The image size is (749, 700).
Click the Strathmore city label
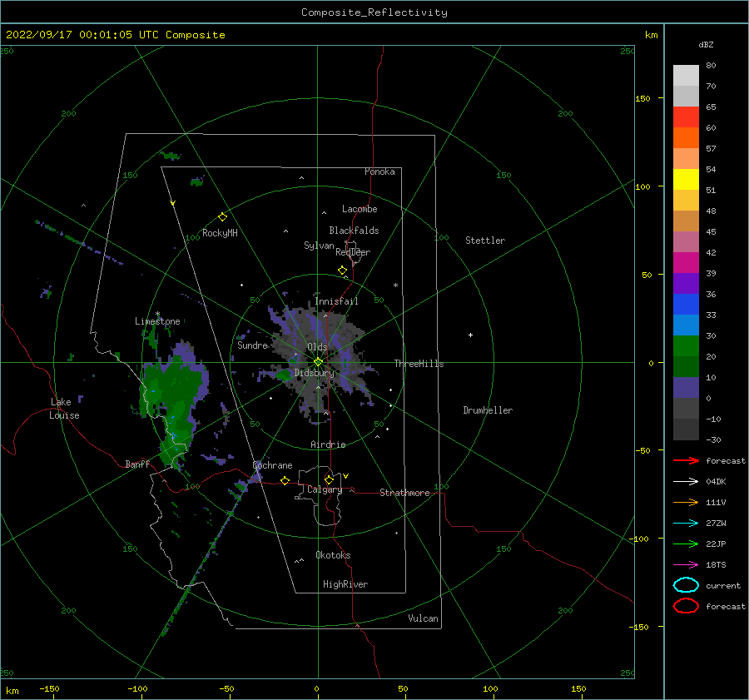point(404,493)
